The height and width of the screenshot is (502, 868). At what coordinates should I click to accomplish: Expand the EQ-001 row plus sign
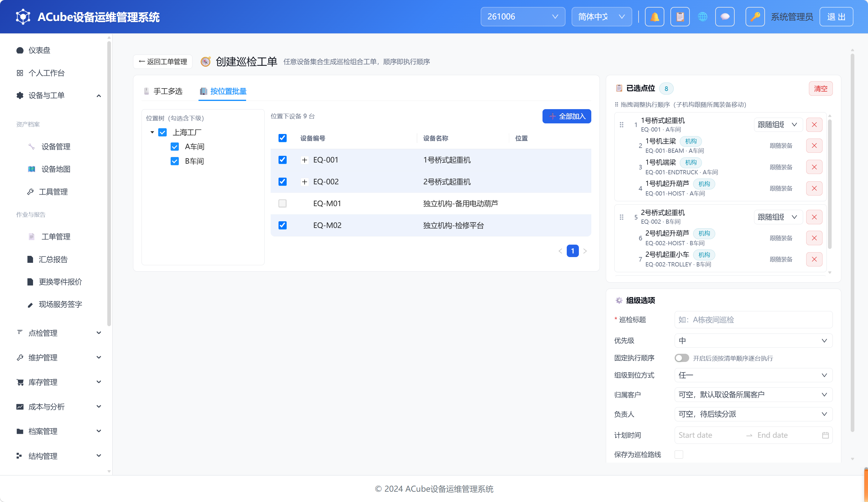point(304,160)
